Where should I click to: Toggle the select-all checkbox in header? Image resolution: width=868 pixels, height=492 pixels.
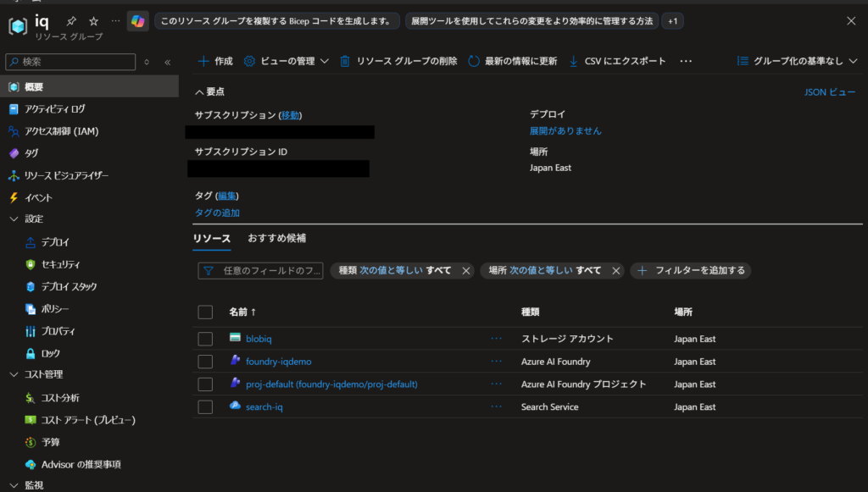(x=205, y=312)
